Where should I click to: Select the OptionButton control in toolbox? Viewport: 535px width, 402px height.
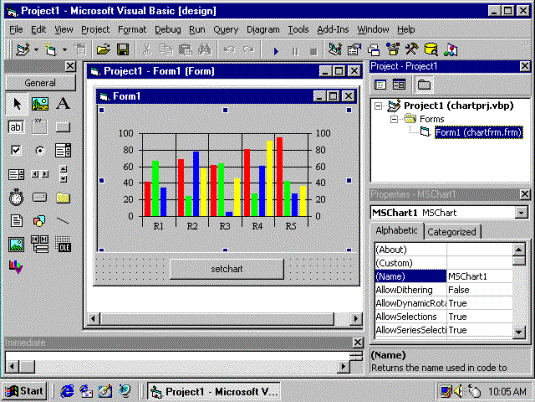point(40,150)
